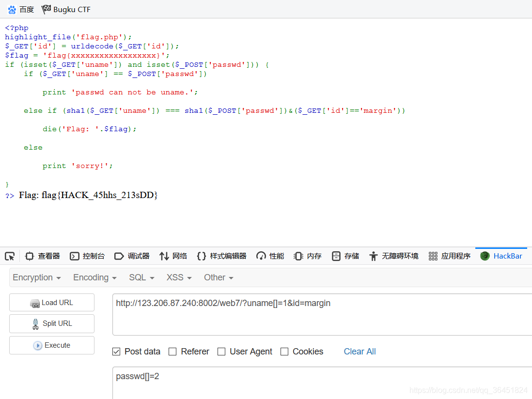This screenshot has height=399, width=532.
Task: Enable the User Agent checkbox
Action: coord(221,352)
